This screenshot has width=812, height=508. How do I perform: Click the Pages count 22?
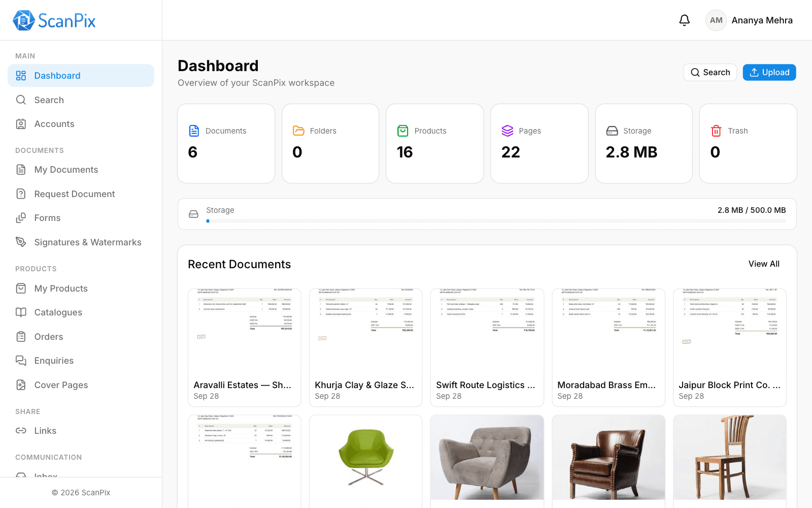511,152
